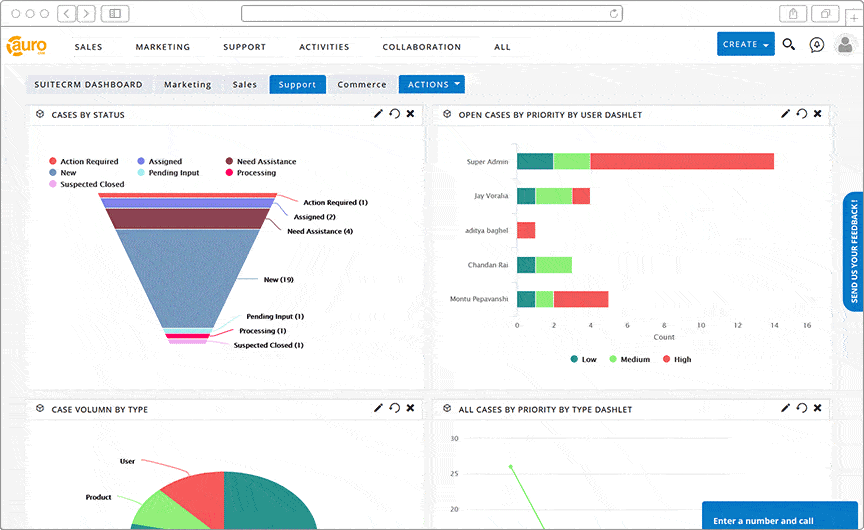Edit All Cases By Priority By Type dashlet
Image resolution: width=864 pixels, height=530 pixels.
point(785,408)
